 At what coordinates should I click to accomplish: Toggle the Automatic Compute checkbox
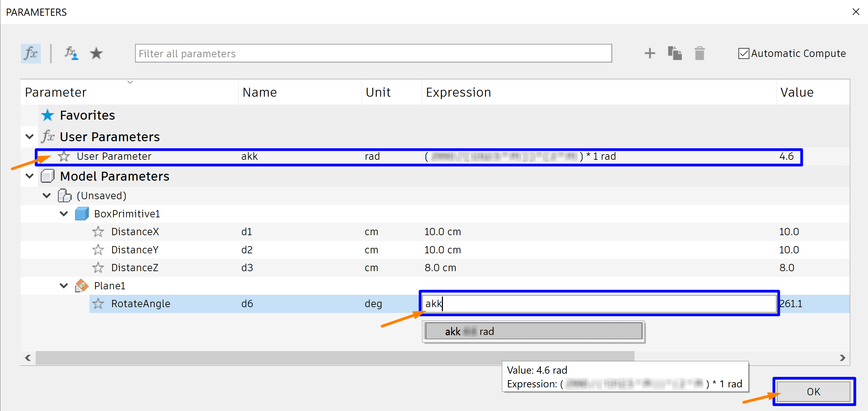[744, 54]
